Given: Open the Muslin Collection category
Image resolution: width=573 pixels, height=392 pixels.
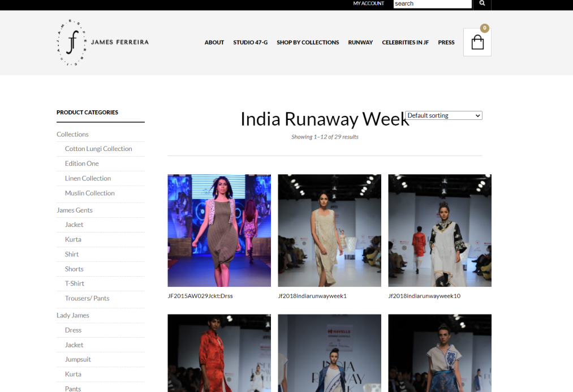Looking at the screenshot, I should (89, 193).
